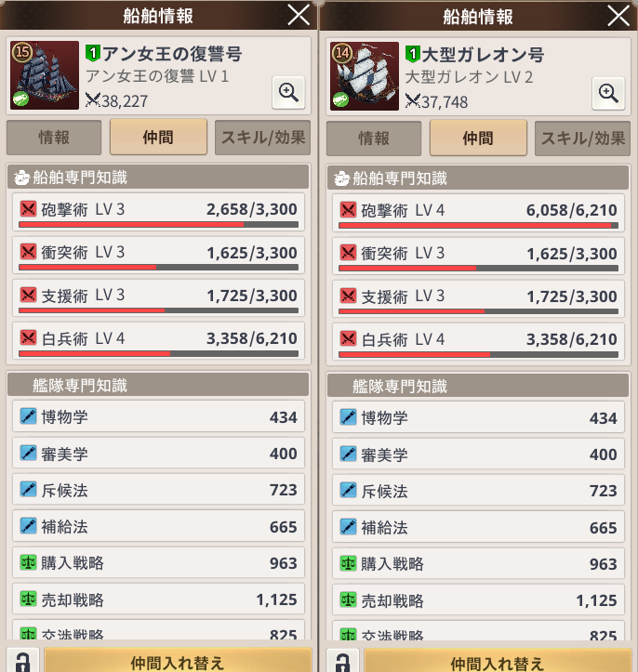Click green 購入戦略 scale icon on right
The height and width of the screenshot is (672, 638).
(x=348, y=563)
